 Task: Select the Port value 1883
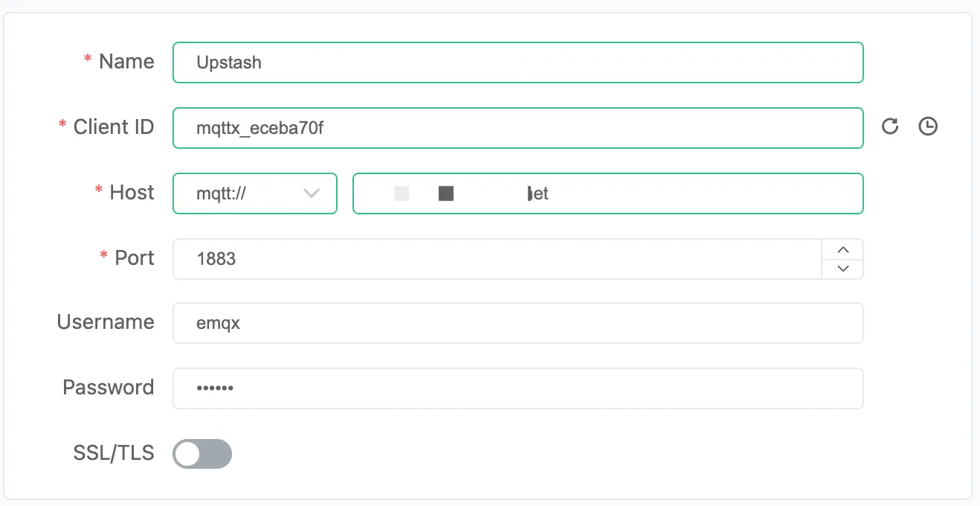tap(491, 258)
